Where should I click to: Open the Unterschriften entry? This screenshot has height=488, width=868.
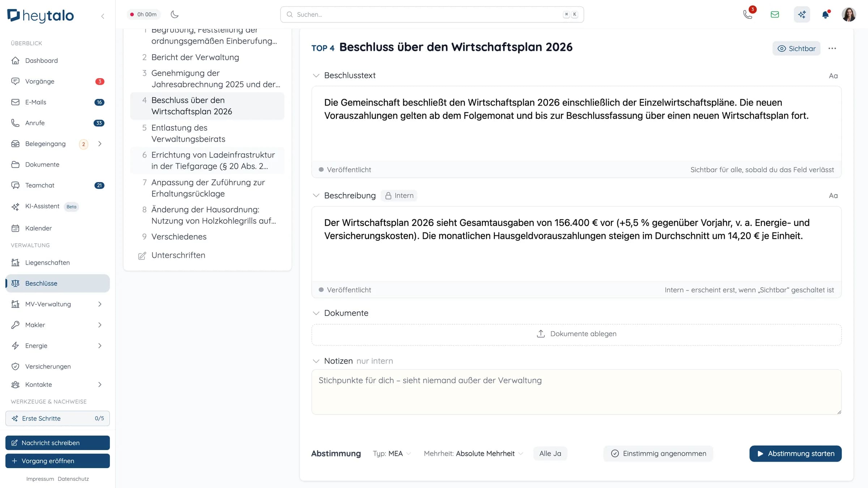pos(207,256)
